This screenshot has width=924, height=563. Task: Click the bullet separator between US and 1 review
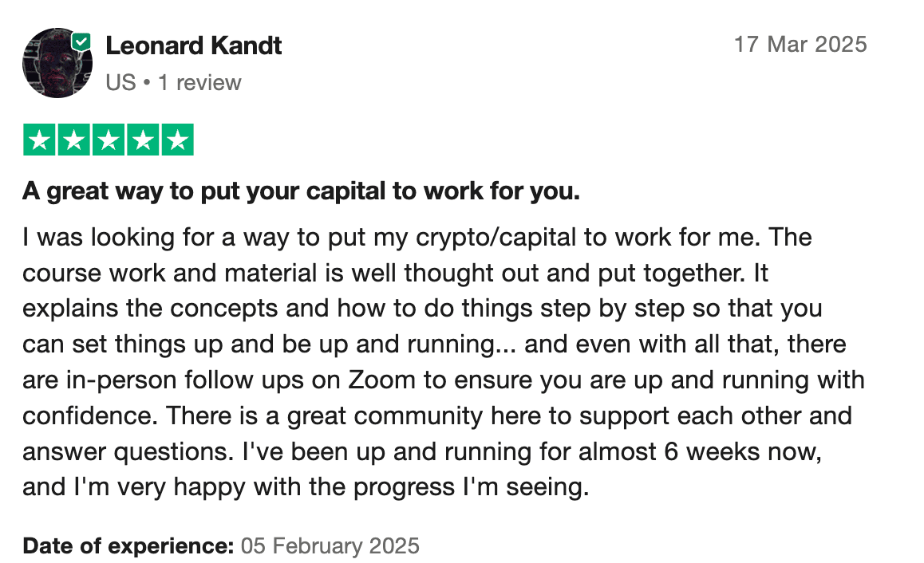[x=147, y=82]
